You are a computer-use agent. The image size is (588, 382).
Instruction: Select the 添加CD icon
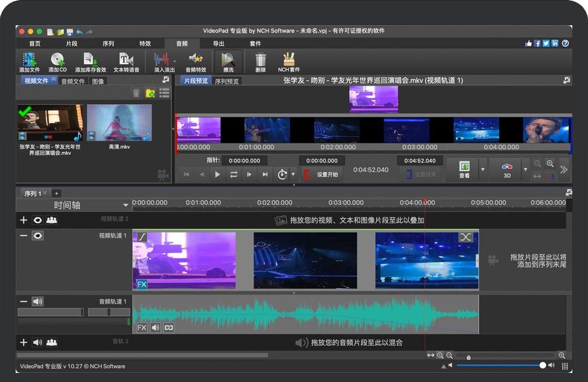coord(58,61)
